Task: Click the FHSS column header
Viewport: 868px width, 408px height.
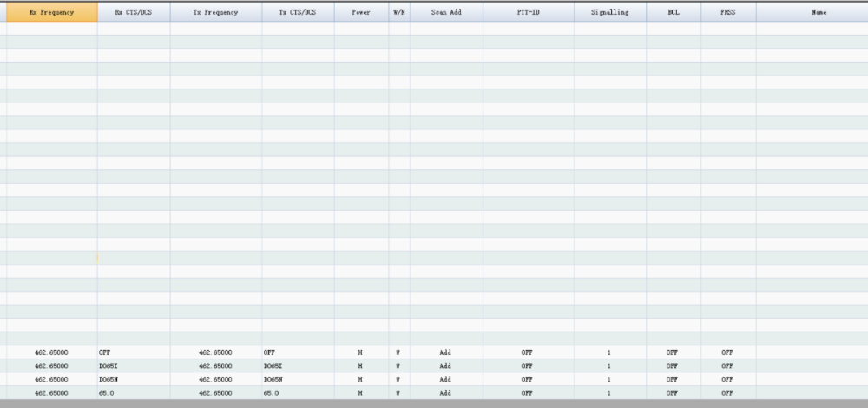Action: 727,13
